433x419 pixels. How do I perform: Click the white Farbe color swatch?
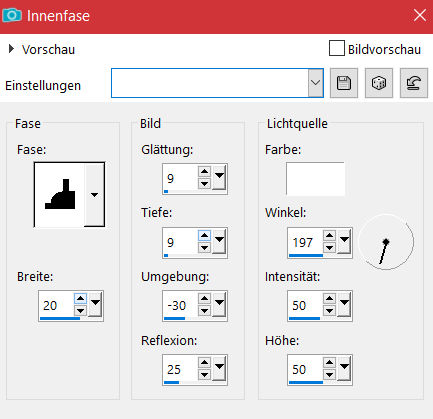point(315,179)
